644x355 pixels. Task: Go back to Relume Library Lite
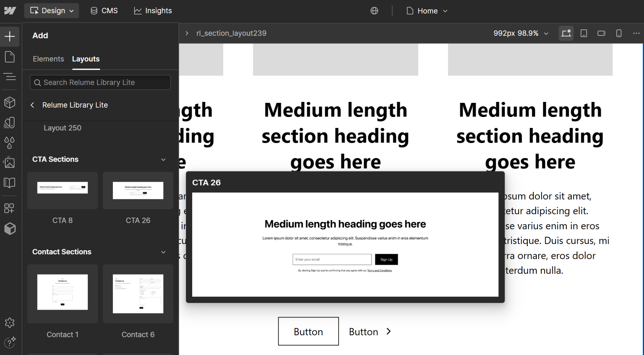pos(32,105)
